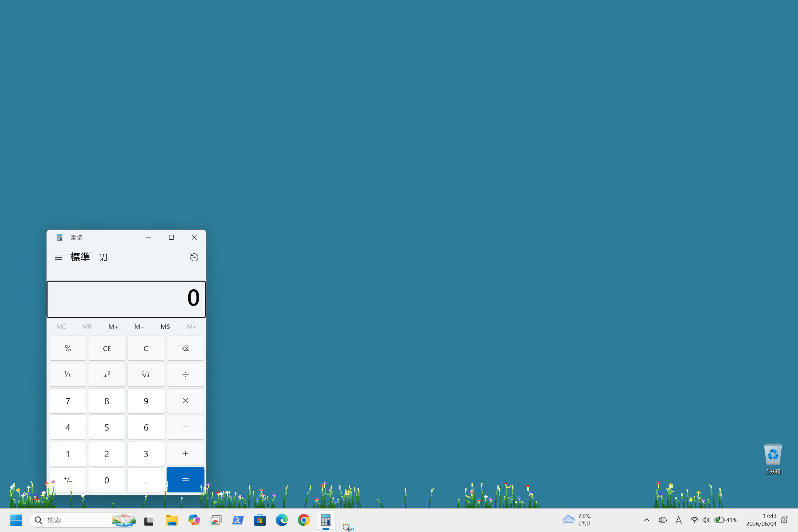Screen dimensions: 798x532
Task: Click the square root key
Action: (x=146, y=375)
